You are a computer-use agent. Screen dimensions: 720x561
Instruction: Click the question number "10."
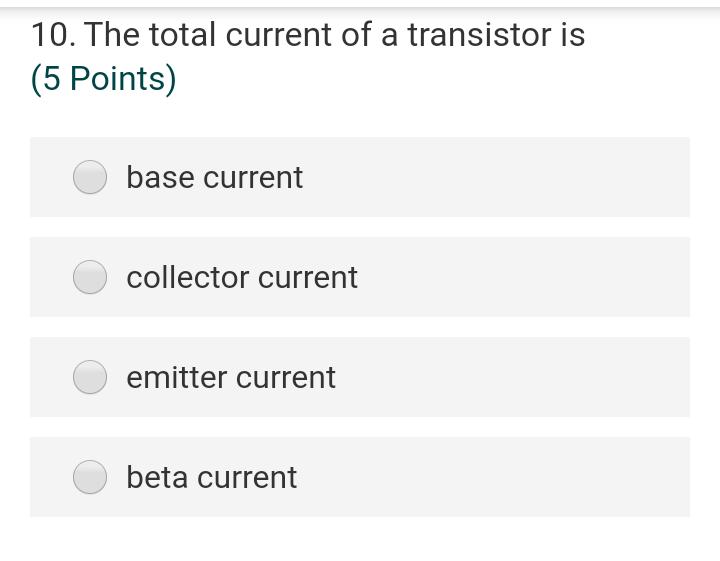pos(52,35)
